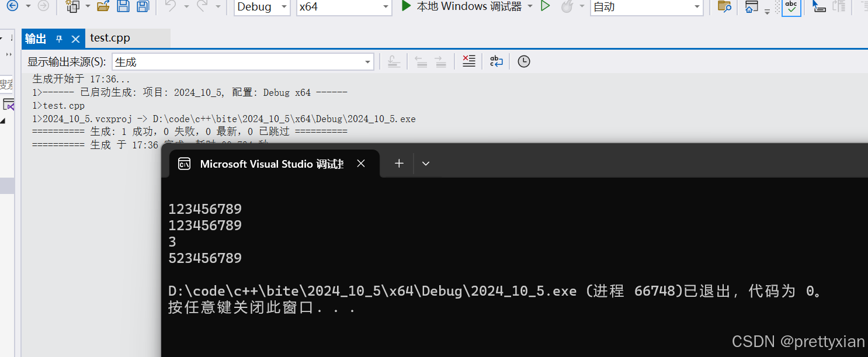Click the console terminal icon on tab
Viewport: 868px width, 357px height.
tap(184, 164)
